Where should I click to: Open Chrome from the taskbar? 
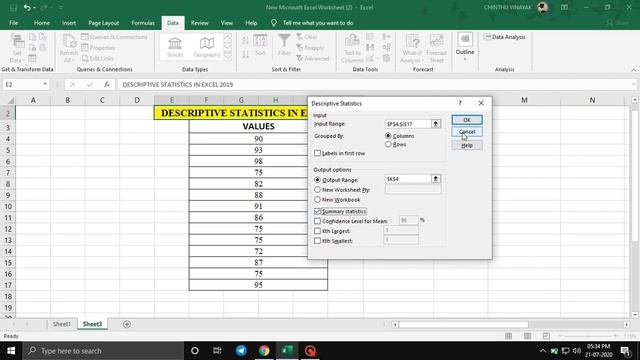264,351
